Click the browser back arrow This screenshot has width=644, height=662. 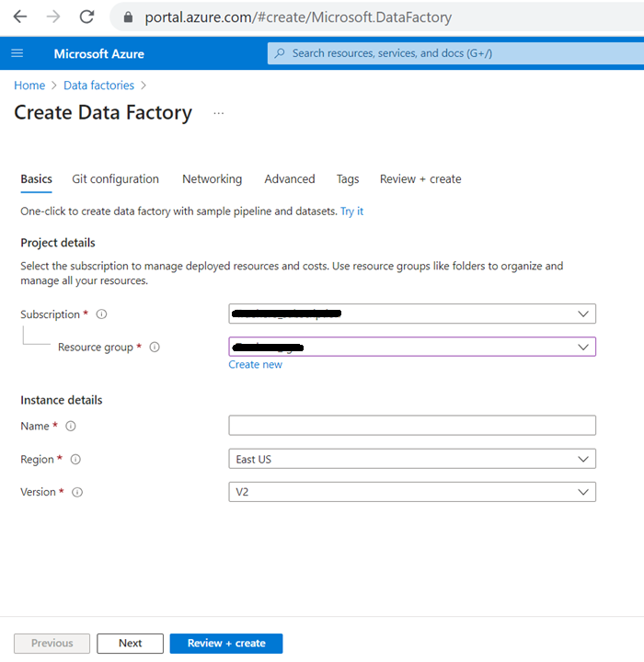tap(20, 17)
